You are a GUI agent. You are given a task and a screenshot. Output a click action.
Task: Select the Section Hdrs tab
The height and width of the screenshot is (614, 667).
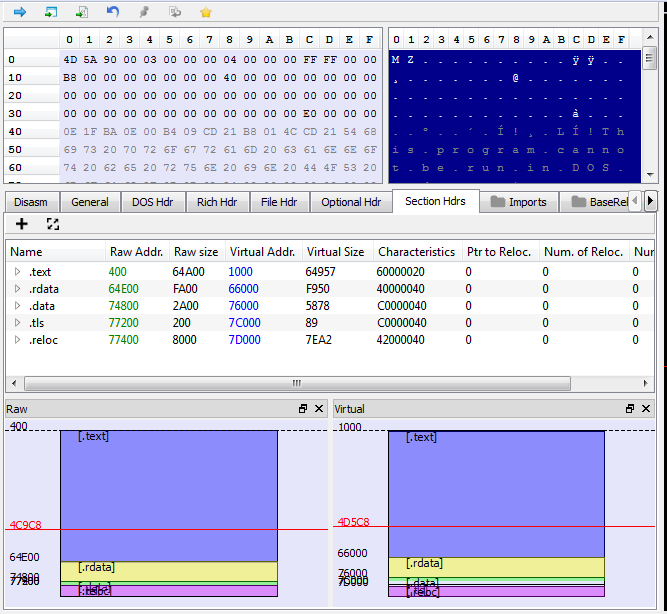pyautogui.click(x=436, y=201)
